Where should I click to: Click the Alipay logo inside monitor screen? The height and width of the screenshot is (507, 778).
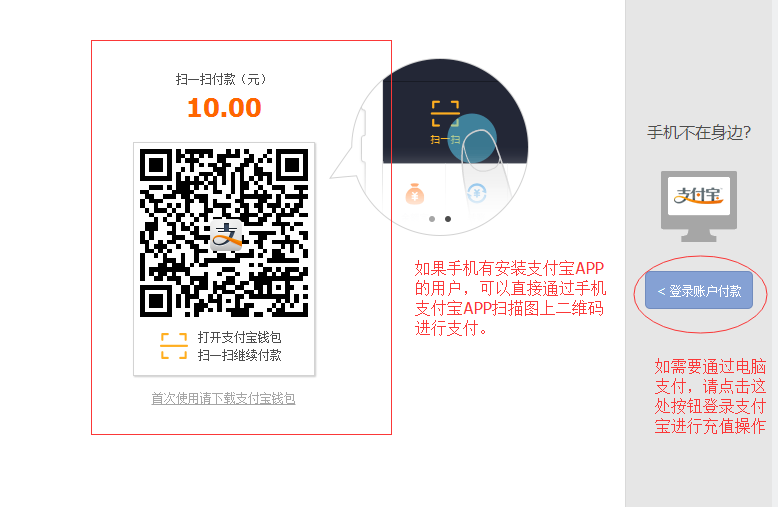coord(699,195)
